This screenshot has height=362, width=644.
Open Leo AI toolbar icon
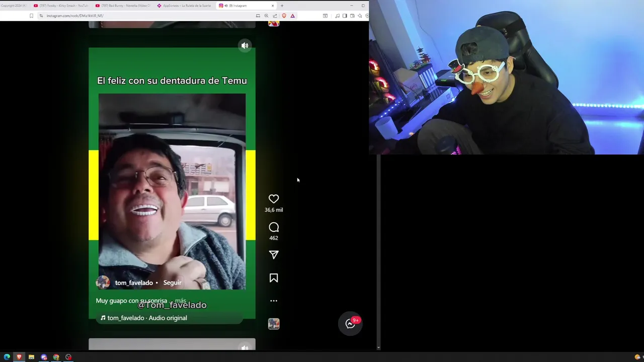click(x=360, y=16)
